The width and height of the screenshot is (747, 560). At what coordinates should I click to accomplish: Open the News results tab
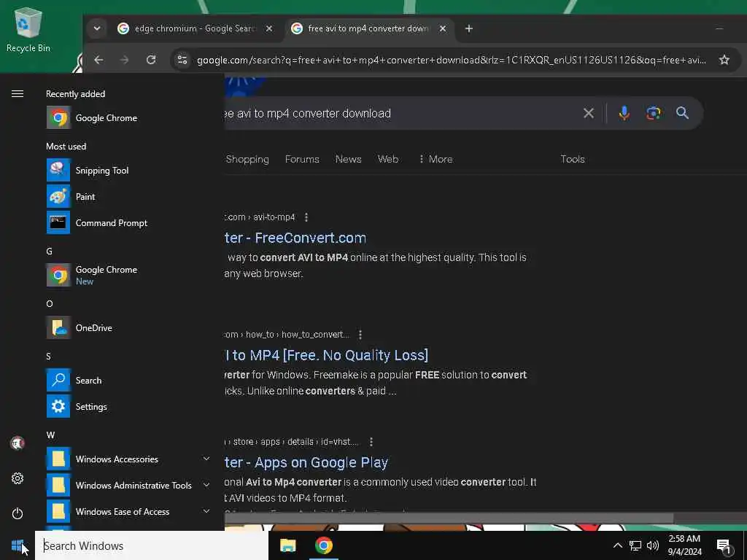click(348, 159)
